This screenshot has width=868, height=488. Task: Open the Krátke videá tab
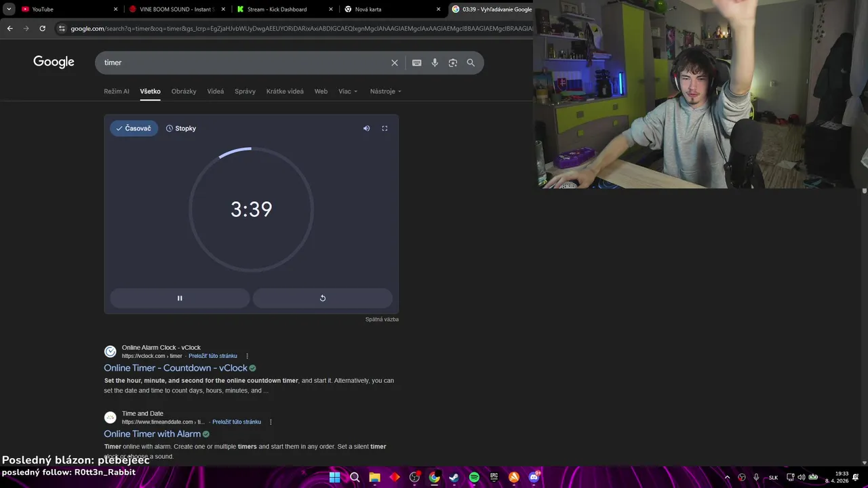(285, 91)
